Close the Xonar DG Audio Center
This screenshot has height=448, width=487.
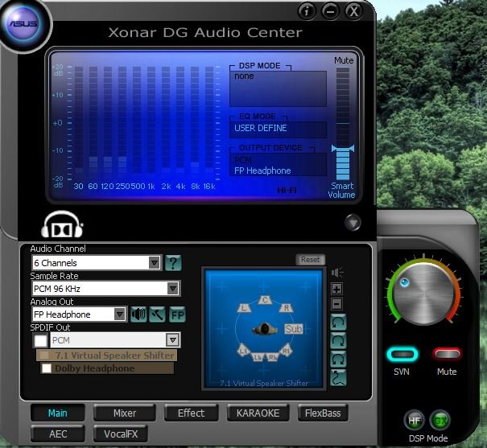(x=353, y=12)
